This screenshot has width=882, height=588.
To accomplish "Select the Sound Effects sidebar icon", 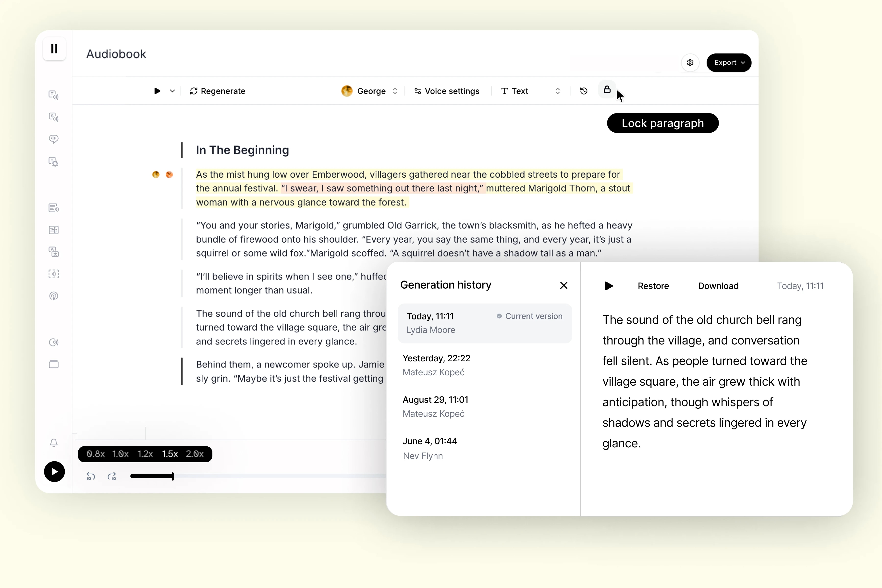I will tap(54, 117).
